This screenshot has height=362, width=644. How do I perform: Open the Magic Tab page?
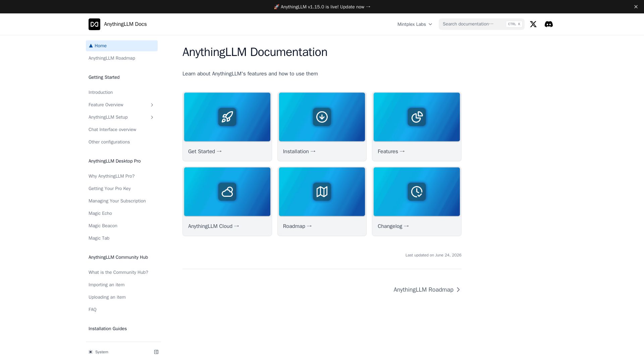122,238
